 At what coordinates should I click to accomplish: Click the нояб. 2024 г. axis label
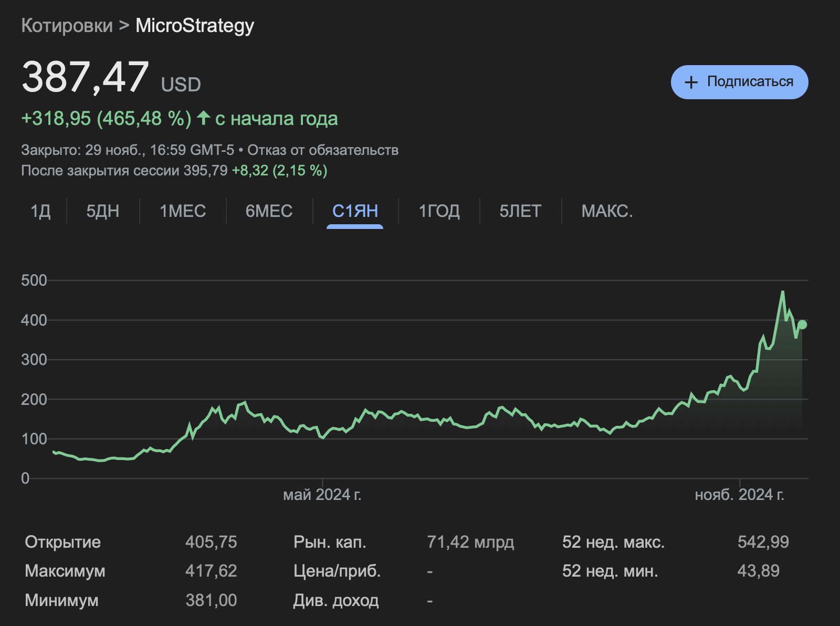(739, 495)
